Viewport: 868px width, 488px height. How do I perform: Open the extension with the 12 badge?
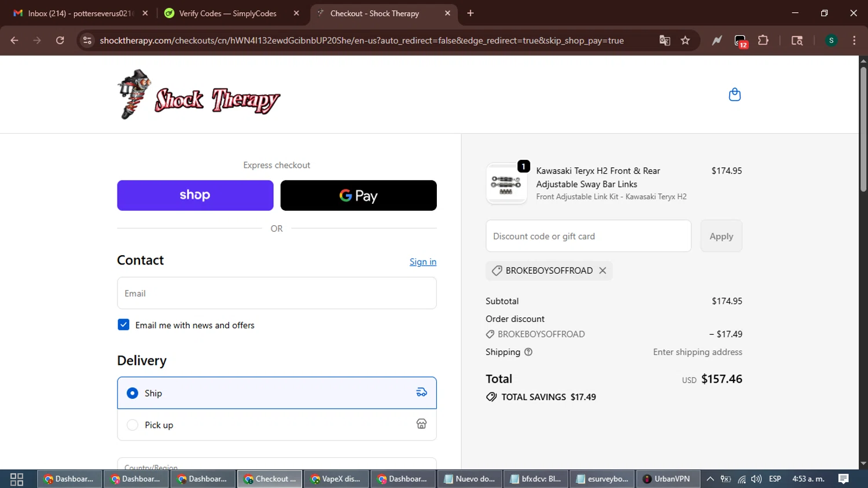740,41
